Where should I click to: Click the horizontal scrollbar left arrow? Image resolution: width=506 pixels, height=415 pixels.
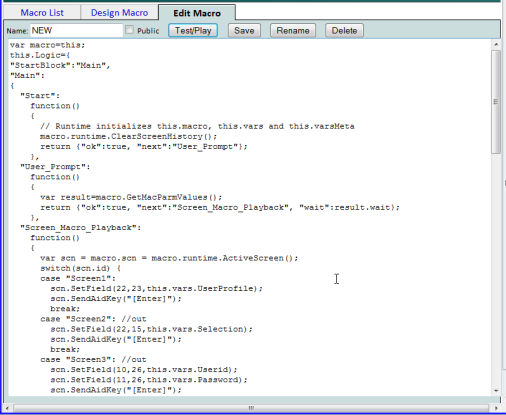click(x=7, y=408)
